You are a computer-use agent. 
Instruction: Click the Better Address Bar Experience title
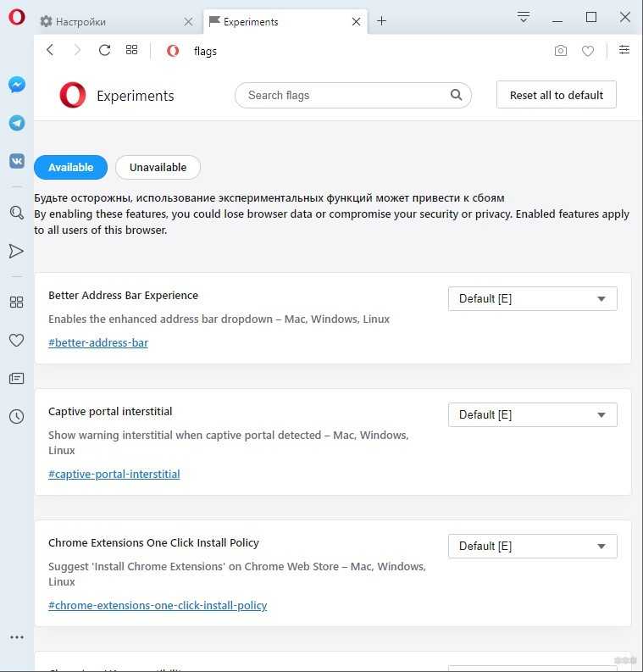[x=123, y=295]
